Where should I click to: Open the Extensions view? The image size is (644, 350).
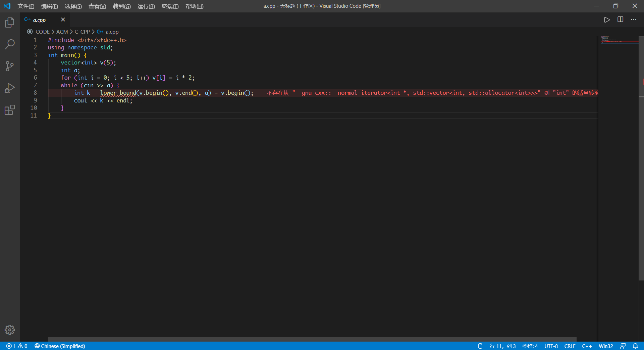click(x=10, y=110)
